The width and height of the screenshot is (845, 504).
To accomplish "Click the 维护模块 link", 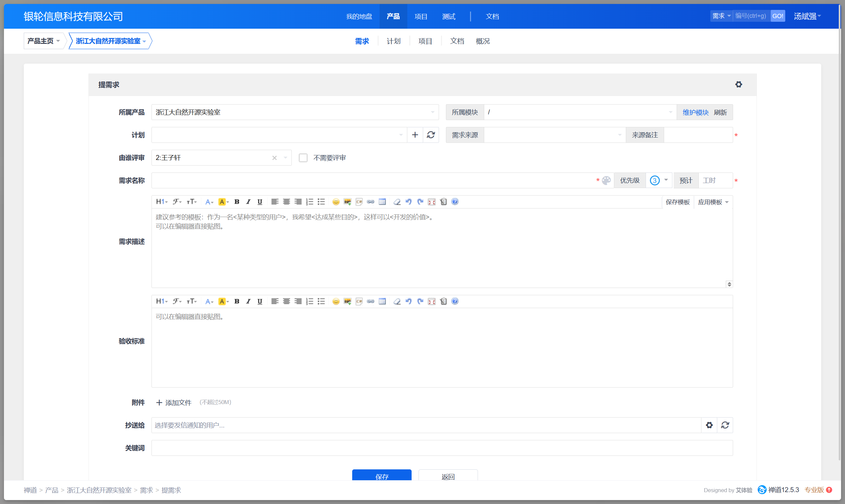I will coord(695,112).
